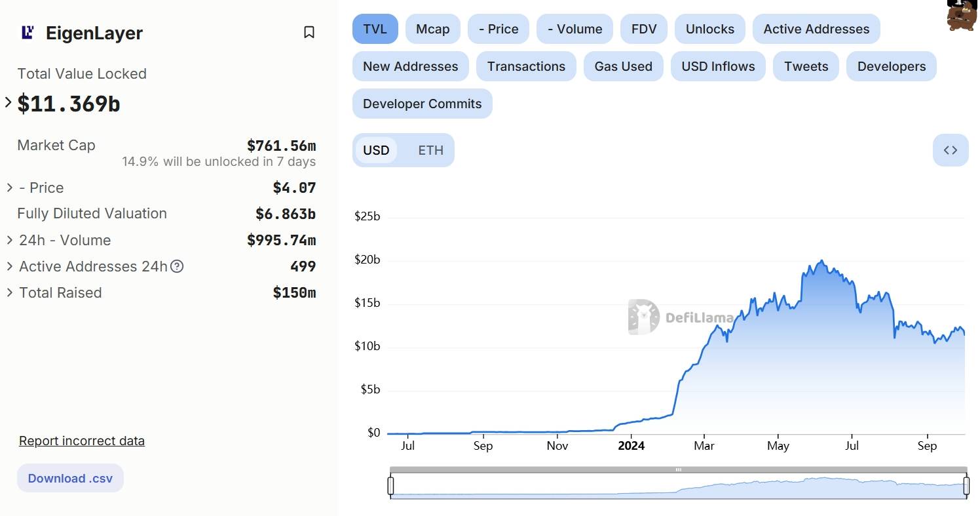The height and width of the screenshot is (516, 980).
Task: Toggle New Addresses on the chart
Action: pyautogui.click(x=411, y=66)
